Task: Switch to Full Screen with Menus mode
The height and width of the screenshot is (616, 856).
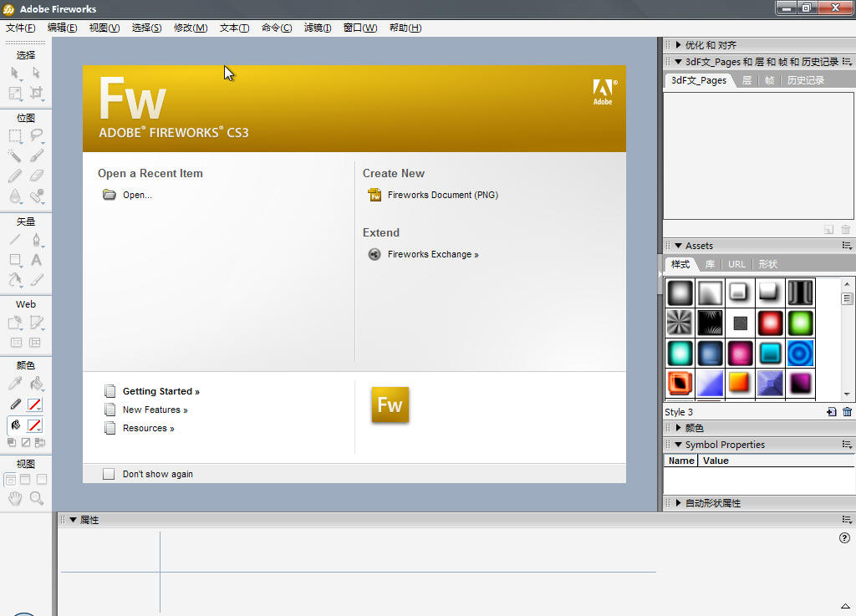Action: point(25,480)
